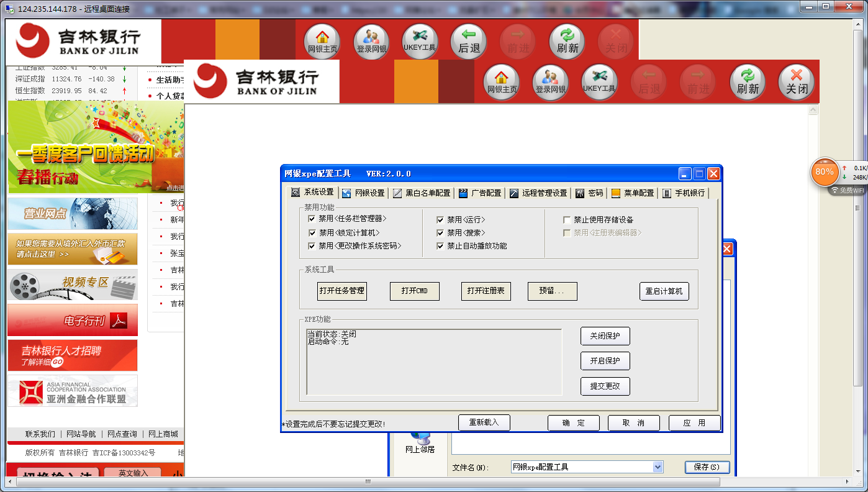Click 关闭保护 button
Screen dimensions: 868x492
coord(605,336)
